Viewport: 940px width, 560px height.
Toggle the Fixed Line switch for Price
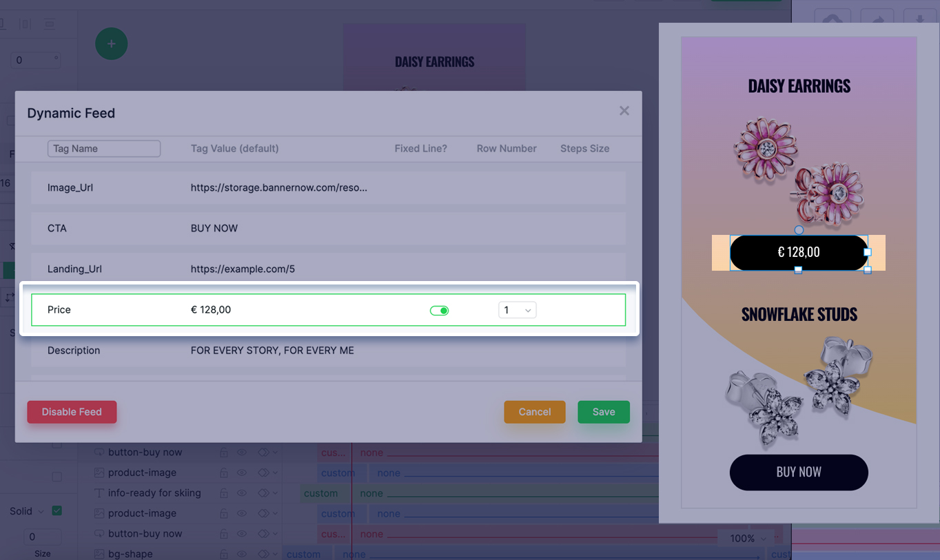tap(439, 311)
